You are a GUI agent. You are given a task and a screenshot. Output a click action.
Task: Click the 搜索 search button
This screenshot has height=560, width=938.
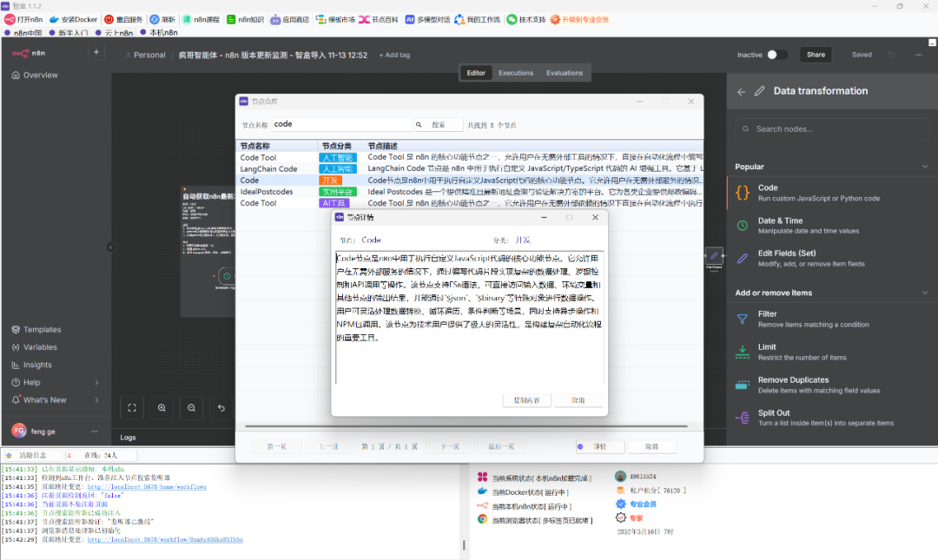click(x=439, y=124)
